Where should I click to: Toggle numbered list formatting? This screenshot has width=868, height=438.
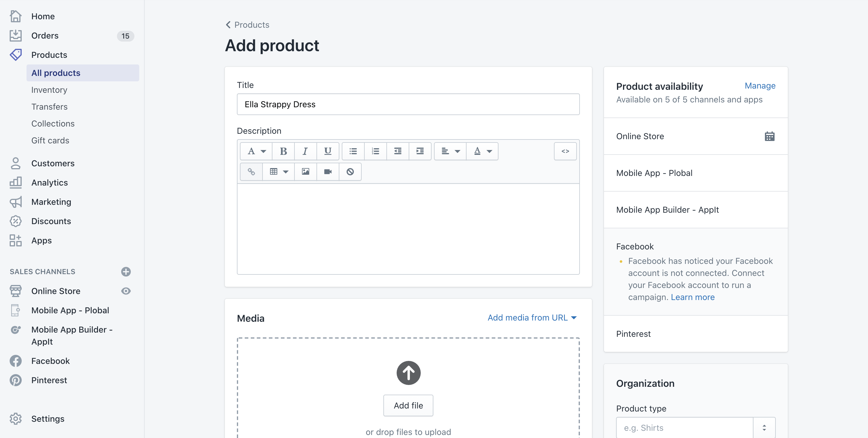click(375, 151)
